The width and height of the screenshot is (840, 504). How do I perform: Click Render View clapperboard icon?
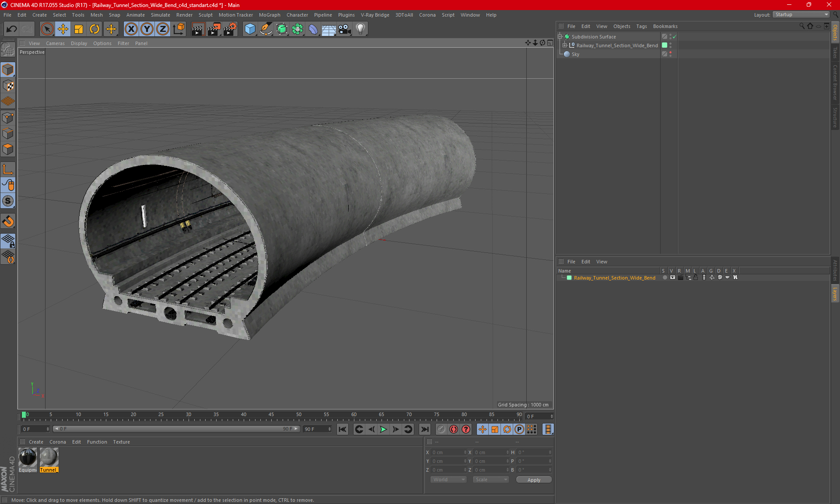click(198, 29)
